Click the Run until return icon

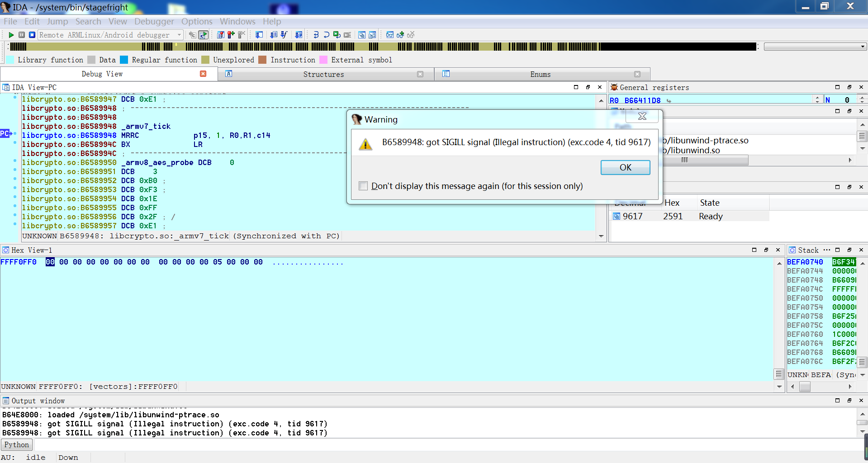click(x=337, y=35)
